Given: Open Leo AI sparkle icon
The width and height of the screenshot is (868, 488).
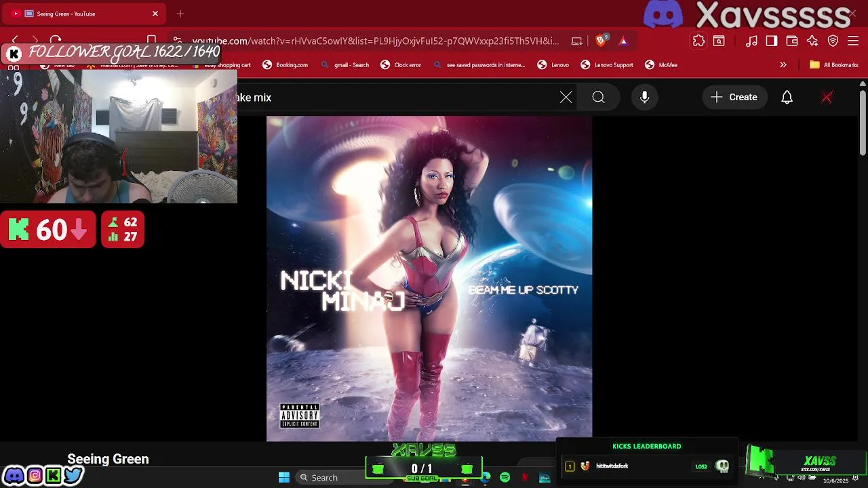Looking at the screenshot, I should [x=812, y=41].
